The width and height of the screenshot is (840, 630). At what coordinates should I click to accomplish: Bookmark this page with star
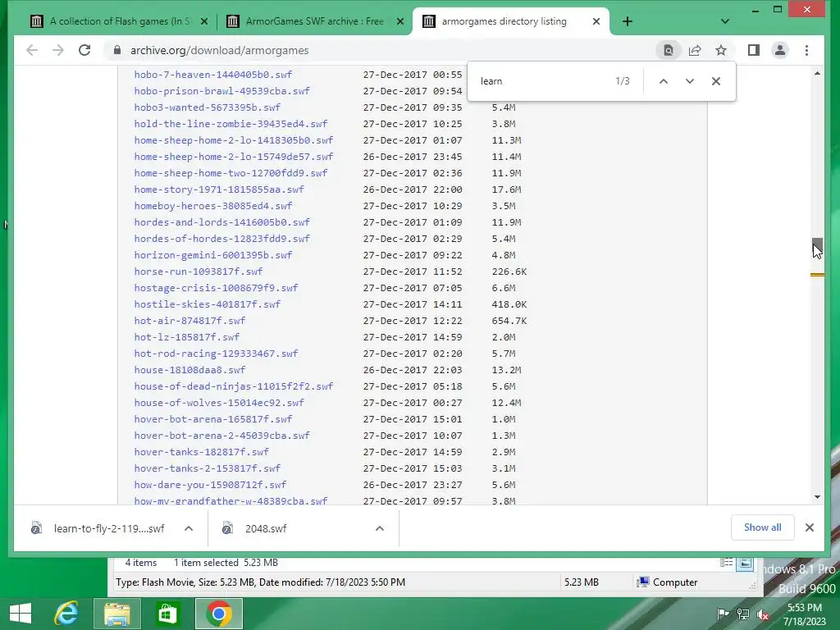(x=721, y=50)
